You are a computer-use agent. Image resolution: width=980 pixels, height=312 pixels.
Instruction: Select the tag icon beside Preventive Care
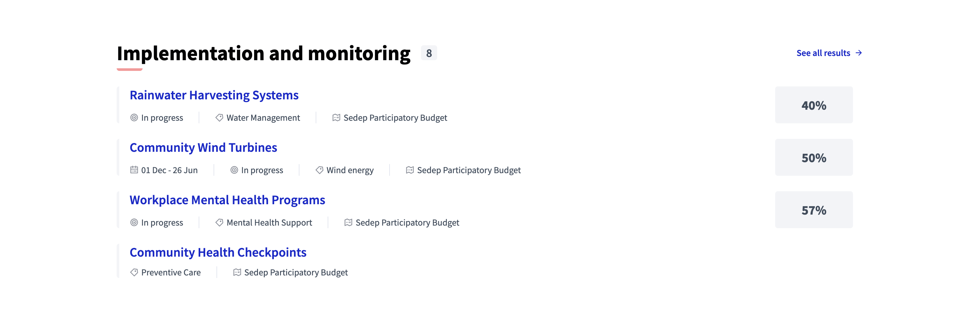(x=134, y=273)
